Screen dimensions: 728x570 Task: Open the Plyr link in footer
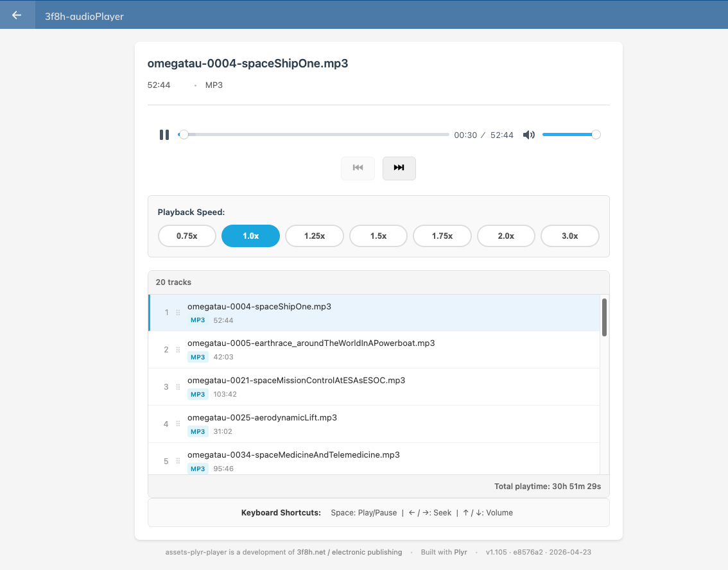(460, 553)
